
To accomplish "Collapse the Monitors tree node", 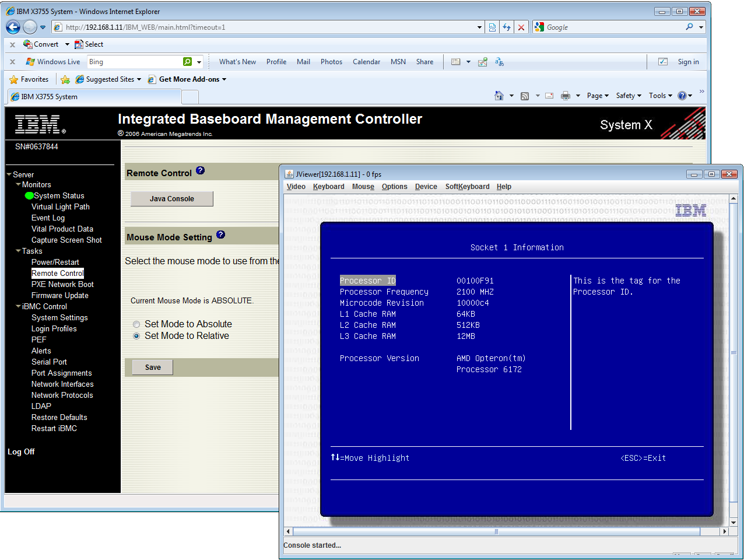I will click(19, 184).
